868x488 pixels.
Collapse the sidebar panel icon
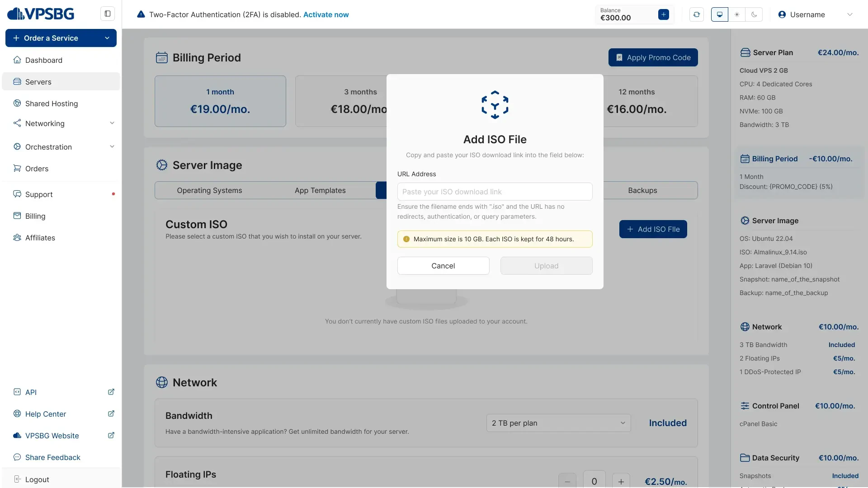pos(108,14)
